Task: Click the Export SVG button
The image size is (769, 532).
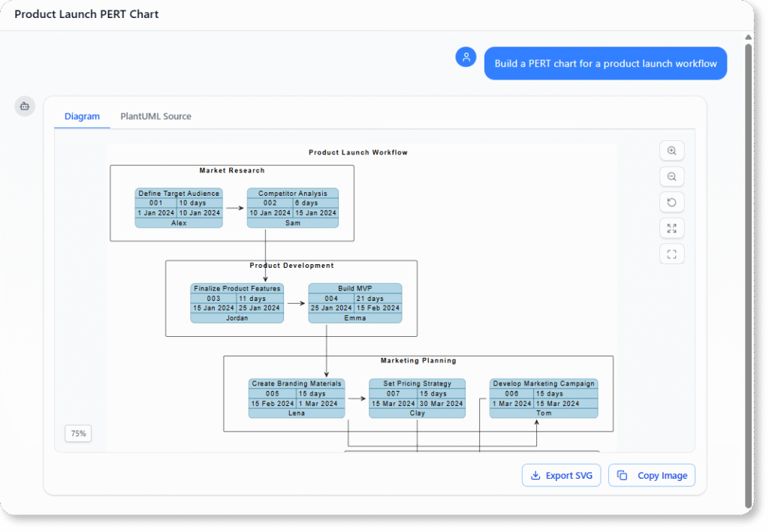Action: (561, 475)
